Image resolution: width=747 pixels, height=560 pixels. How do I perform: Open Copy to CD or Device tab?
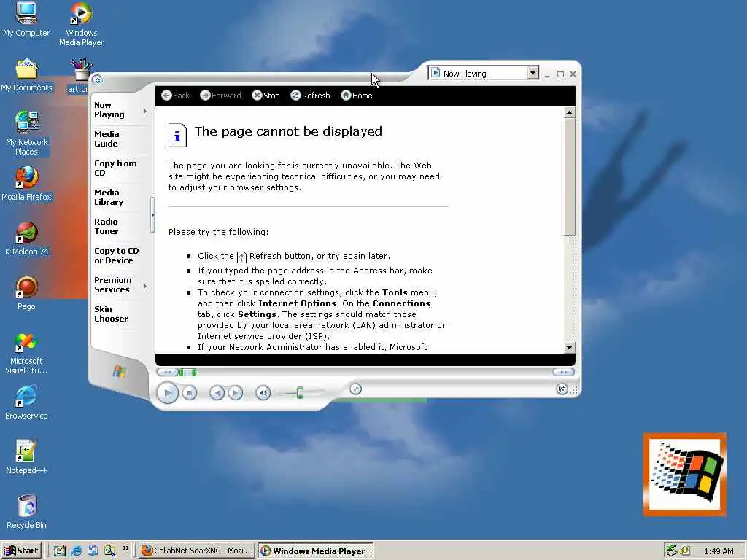pyautogui.click(x=117, y=256)
